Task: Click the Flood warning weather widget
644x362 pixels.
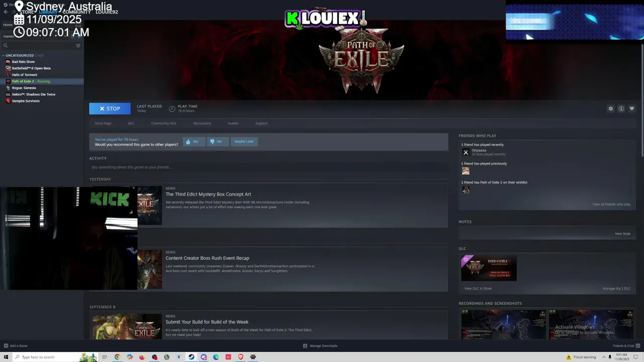Action: pyautogui.click(x=581, y=357)
